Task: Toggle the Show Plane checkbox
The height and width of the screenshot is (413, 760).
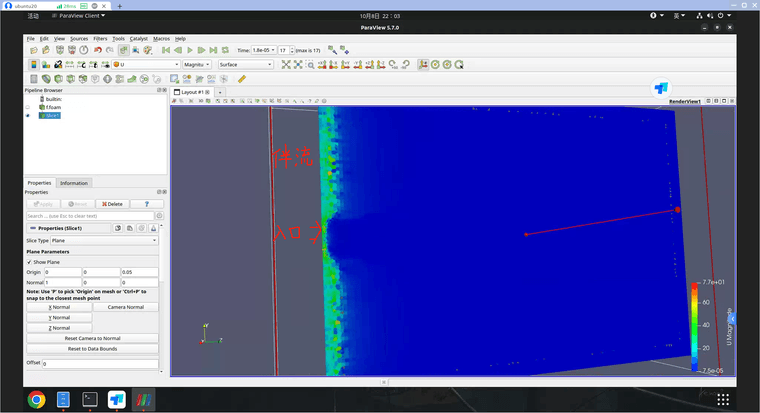Action: [x=29, y=262]
